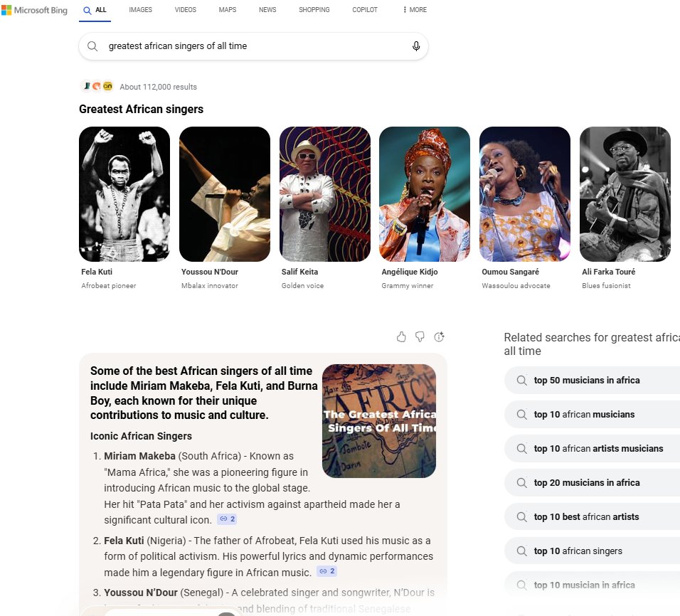Click the 'Iconic African Singers' subheading
This screenshot has width=680, height=616.
(141, 436)
